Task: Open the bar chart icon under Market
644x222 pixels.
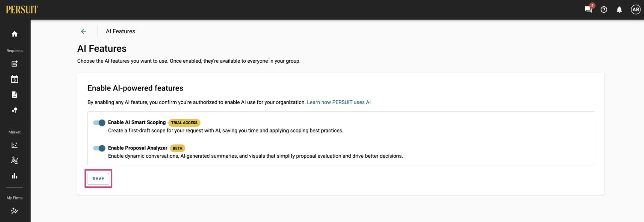Action: (x=15, y=176)
